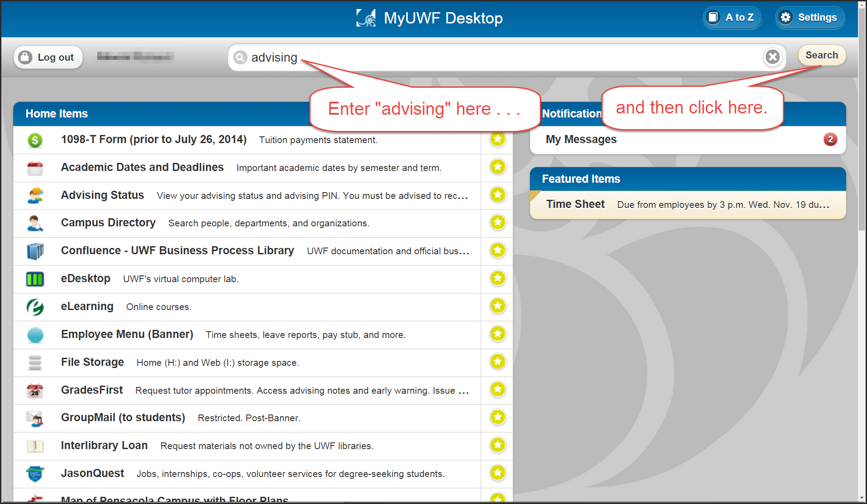Click the MyUWF Desktop title

click(x=443, y=18)
